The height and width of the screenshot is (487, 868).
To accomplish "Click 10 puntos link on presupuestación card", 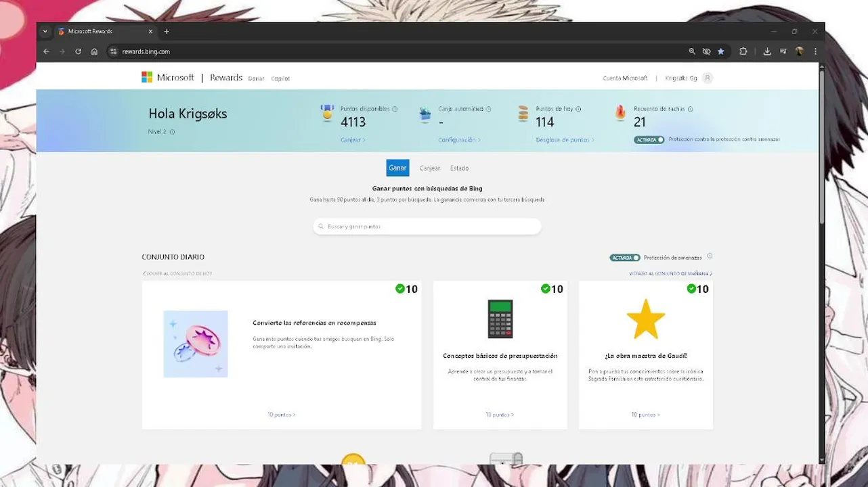I will tap(500, 415).
